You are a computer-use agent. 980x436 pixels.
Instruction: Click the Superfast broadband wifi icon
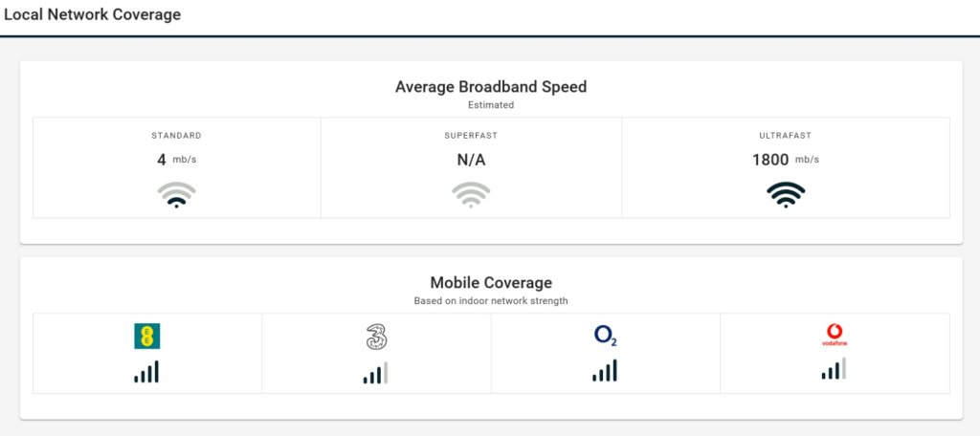(x=471, y=195)
